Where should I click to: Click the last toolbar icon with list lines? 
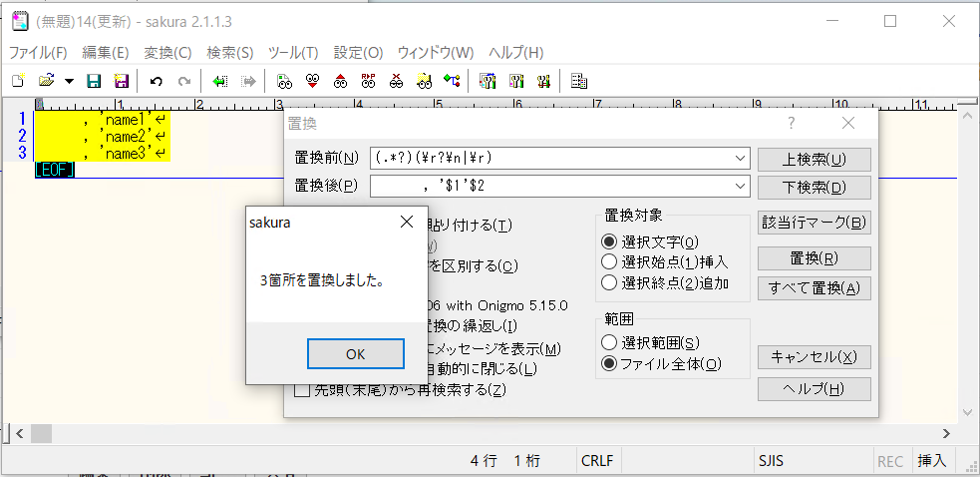(x=579, y=81)
